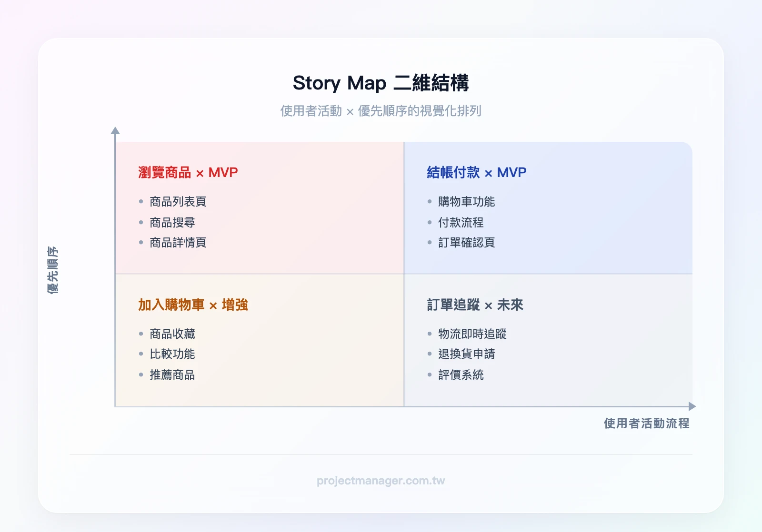Select the 退換貨申請 bullet item
The image size is (762, 532).
[x=466, y=355]
